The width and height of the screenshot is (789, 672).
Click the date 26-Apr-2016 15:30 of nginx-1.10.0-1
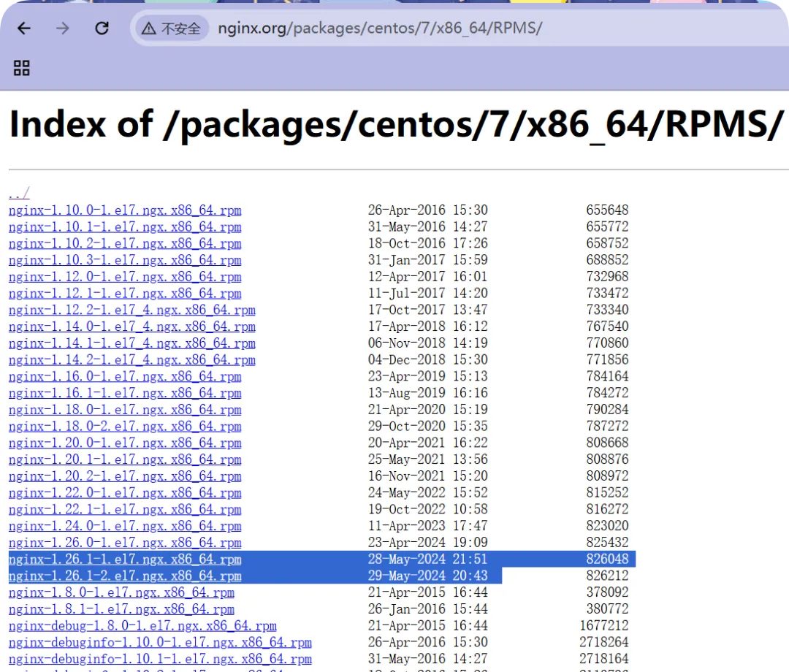427,210
